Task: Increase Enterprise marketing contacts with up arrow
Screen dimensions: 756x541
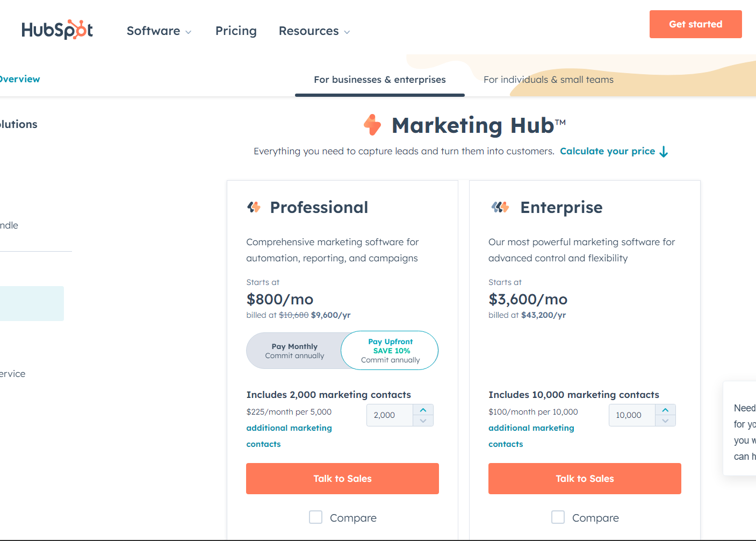Action: 666,410
